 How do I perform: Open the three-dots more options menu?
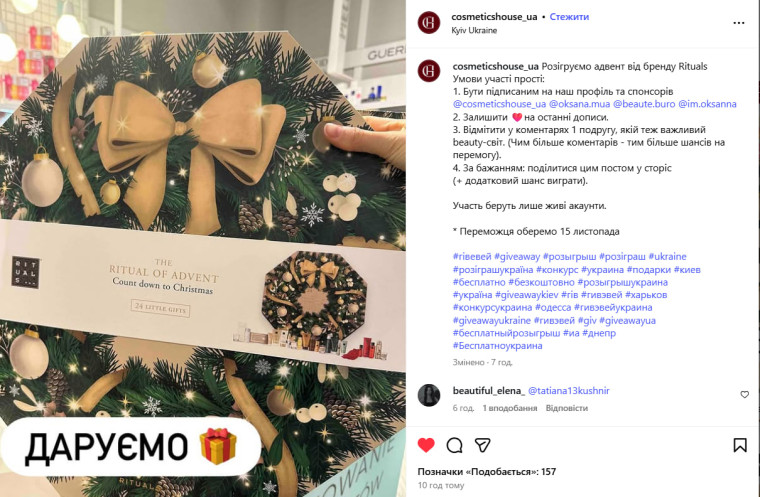[739, 23]
